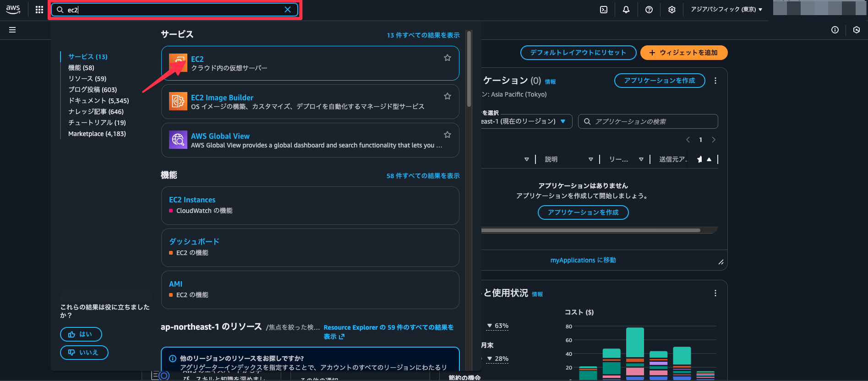Open the services grid menu icon

(x=39, y=10)
